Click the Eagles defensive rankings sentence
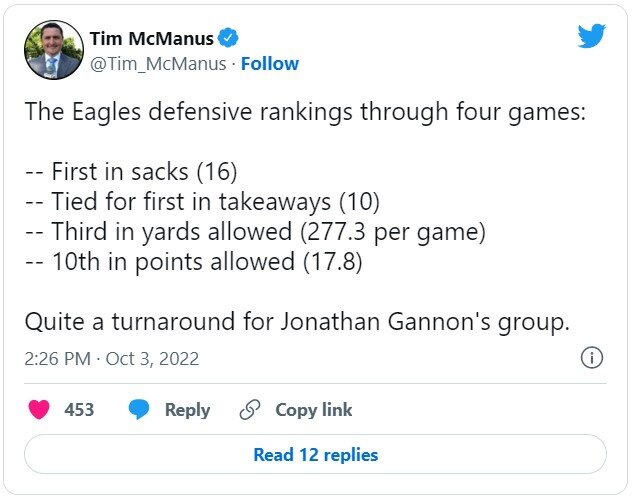 click(x=304, y=113)
